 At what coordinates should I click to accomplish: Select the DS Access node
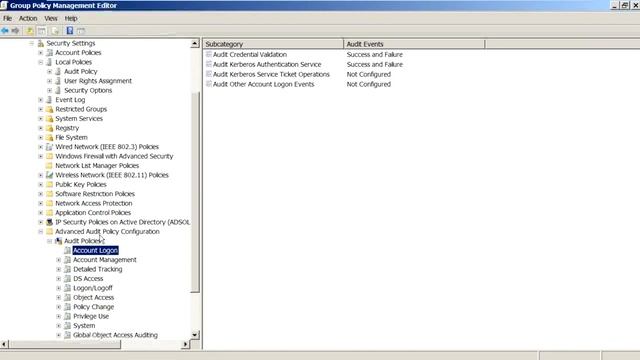click(x=88, y=279)
